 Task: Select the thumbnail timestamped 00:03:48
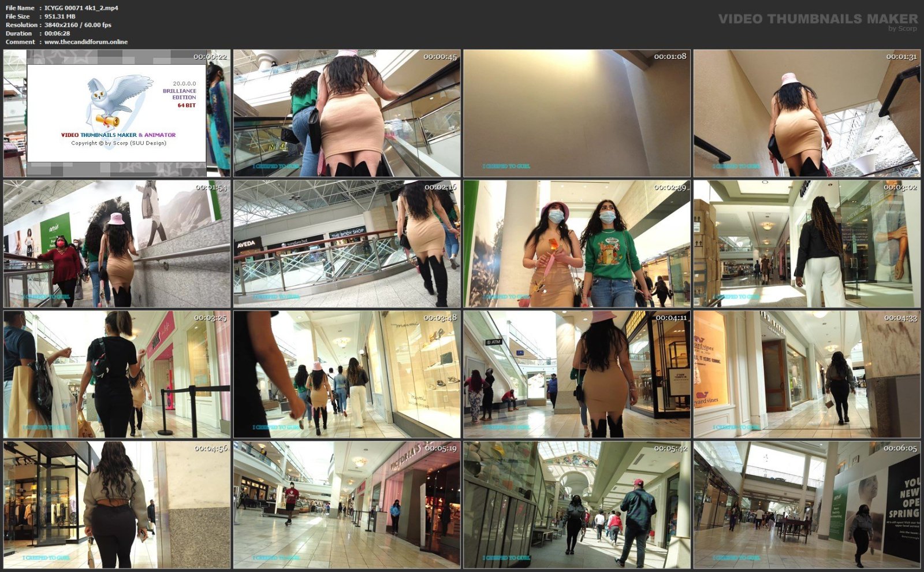tap(346, 374)
